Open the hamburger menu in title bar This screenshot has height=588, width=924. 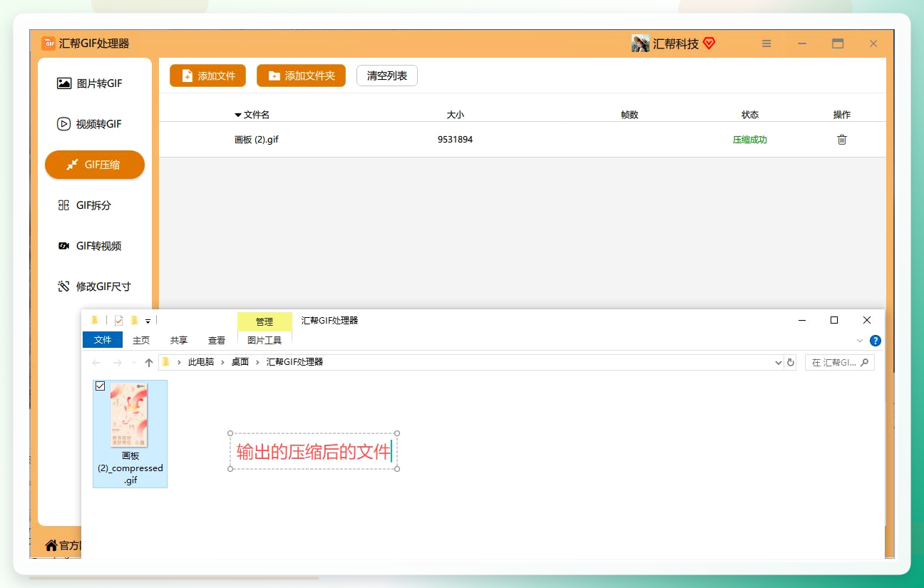coord(766,43)
